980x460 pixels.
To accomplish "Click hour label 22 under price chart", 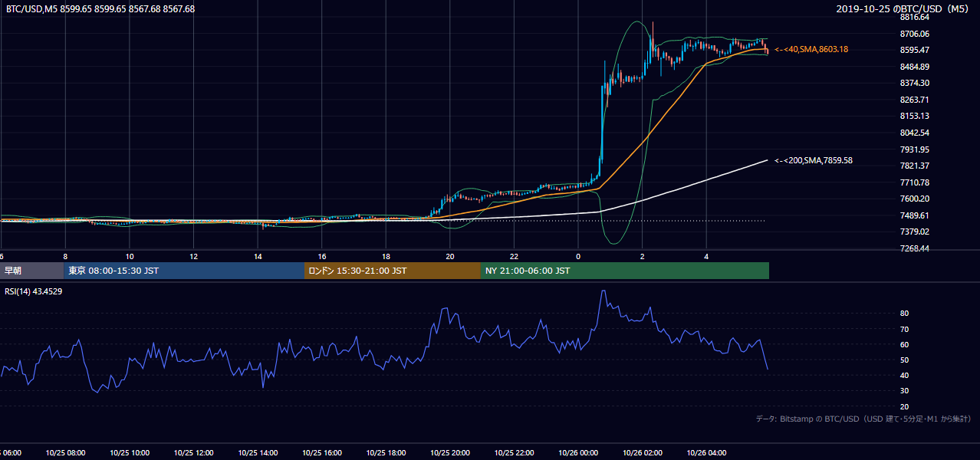I will tap(514, 257).
